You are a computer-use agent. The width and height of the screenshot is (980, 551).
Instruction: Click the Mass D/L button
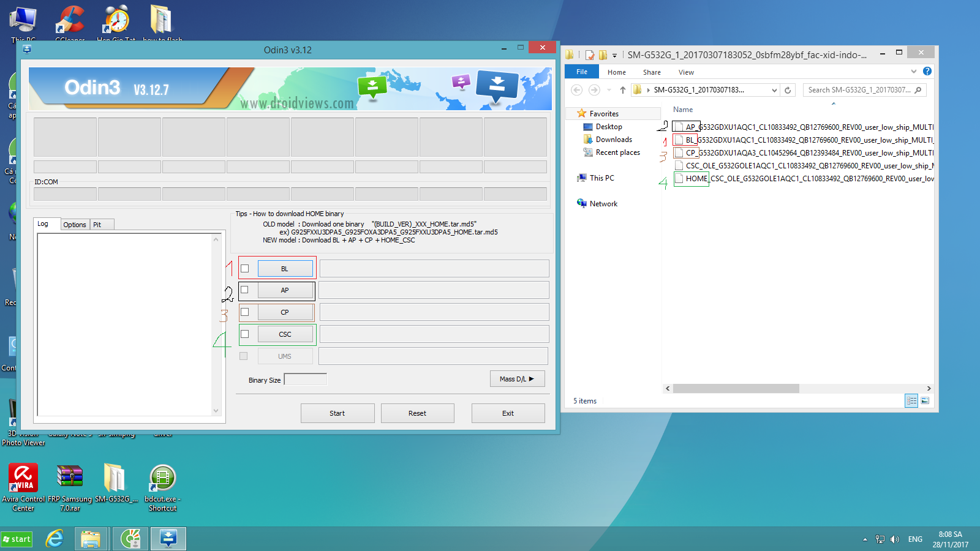click(x=517, y=378)
